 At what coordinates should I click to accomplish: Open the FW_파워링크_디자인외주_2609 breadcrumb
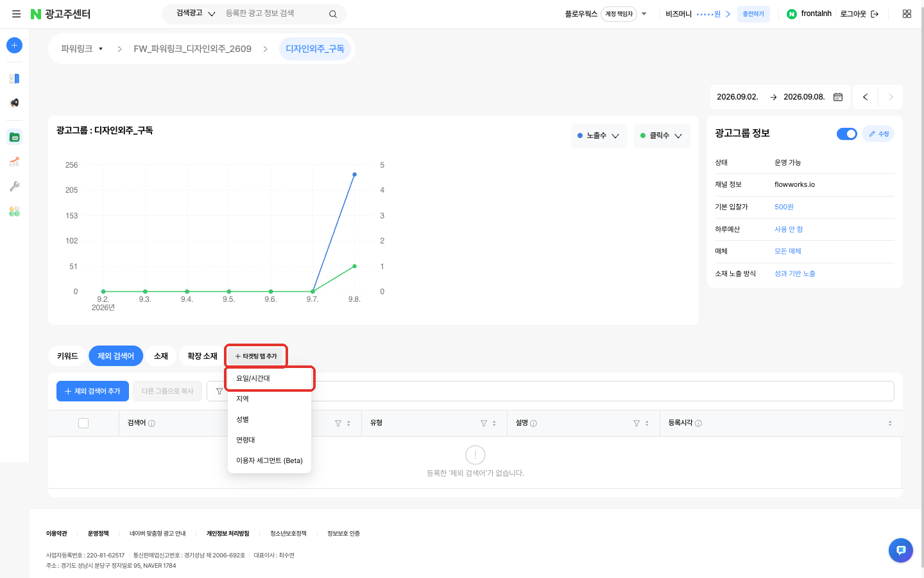point(193,49)
